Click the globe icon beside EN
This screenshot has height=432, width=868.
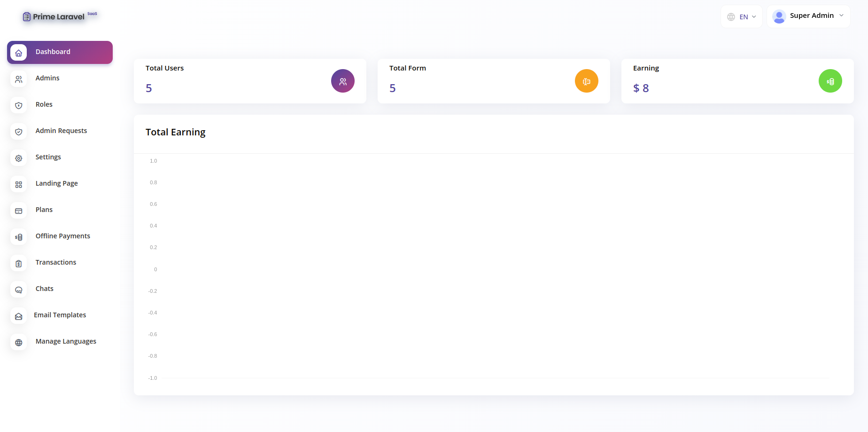point(731,17)
